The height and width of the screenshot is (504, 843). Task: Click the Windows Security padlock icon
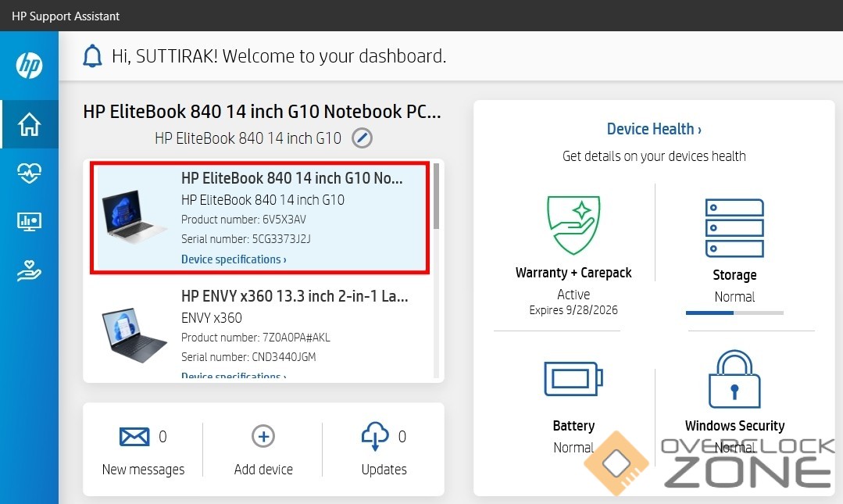click(x=734, y=379)
